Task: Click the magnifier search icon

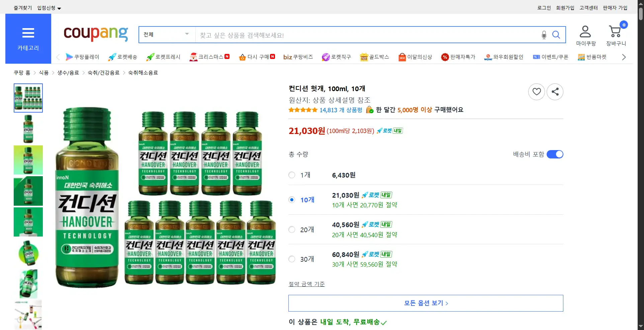Action: point(556,35)
